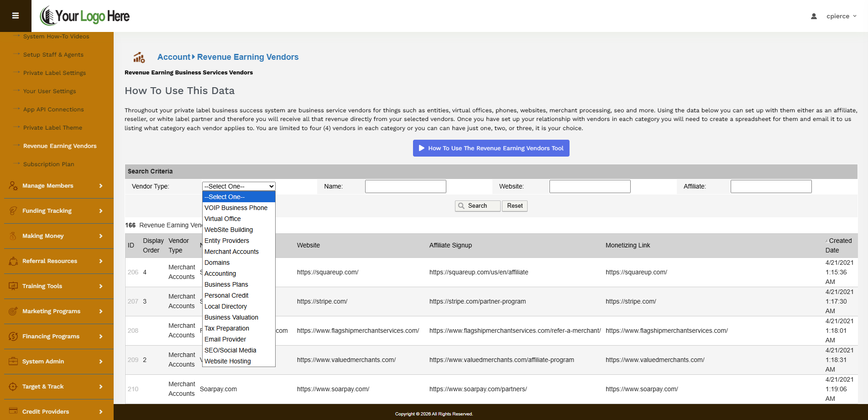868x420 pixels.
Task: Choose SEO/Social Media option
Action: point(239,350)
